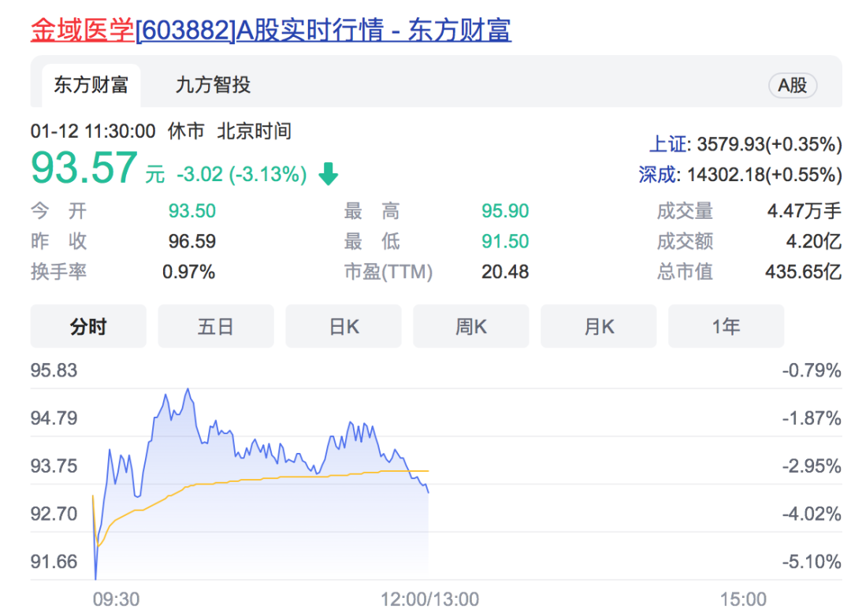Click the timestamp 01-12 11:30:00

[x=93, y=132]
